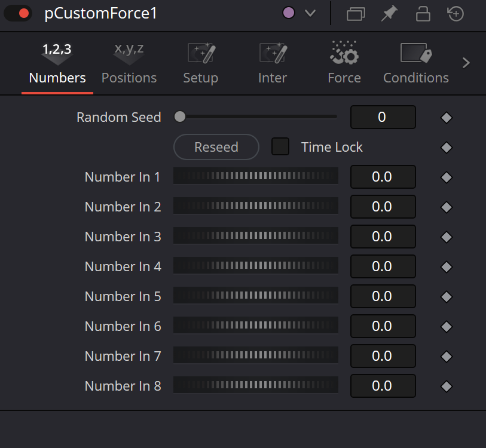The width and height of the screenshot is (486, 448).
Task: Click the Number In 2 value field
Action: pos(383,207)
